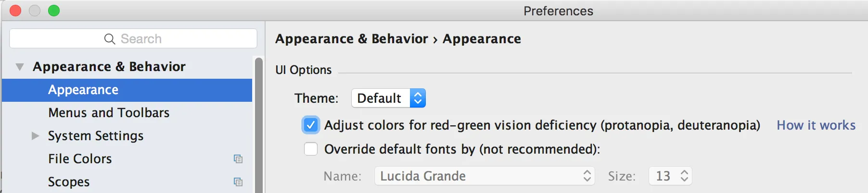The height and width of the screenshot is (193, 868).
Task: Open the Theme dropdown
Action: click(389, 98)
